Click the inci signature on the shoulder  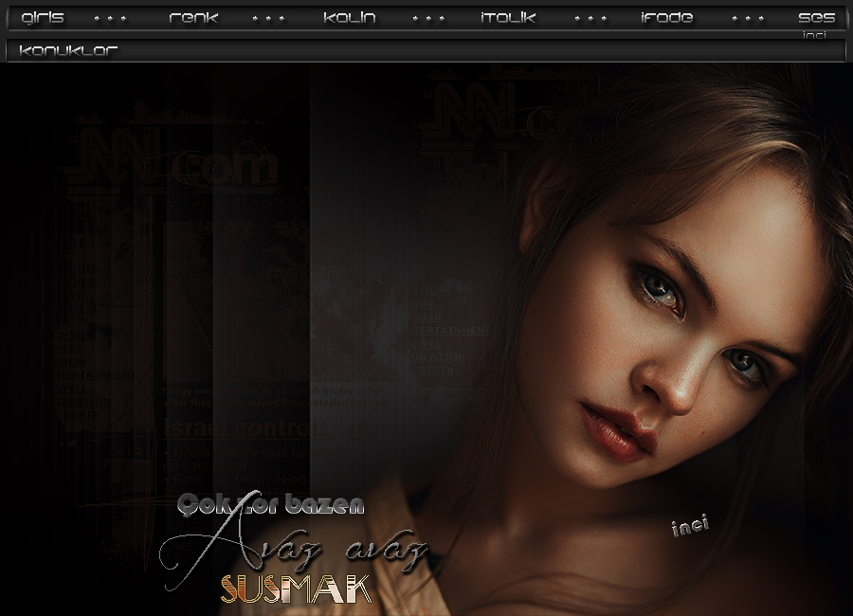[689, 526]
